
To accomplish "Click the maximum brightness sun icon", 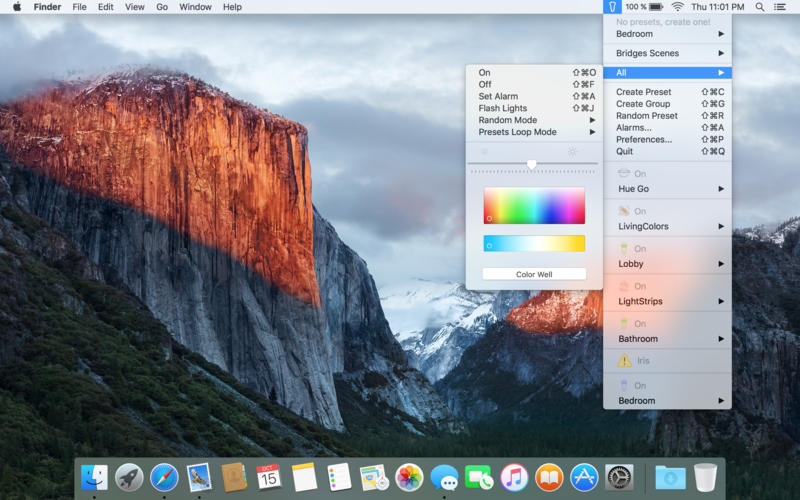I will click(x=573, y=152).
